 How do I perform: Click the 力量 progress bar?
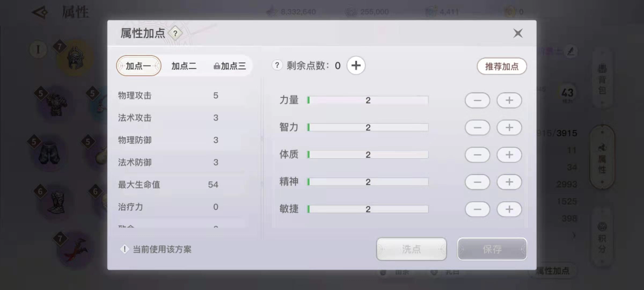[368, 100]
